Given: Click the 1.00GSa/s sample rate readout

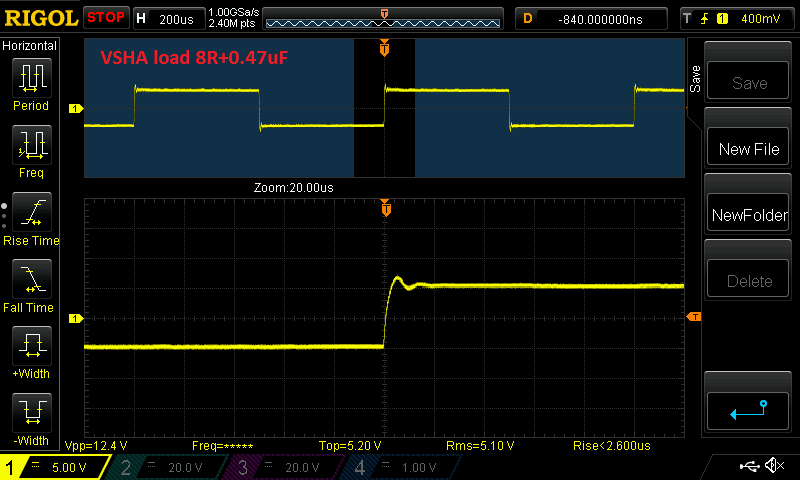Looking at the screenshot, I should [234, 12].
